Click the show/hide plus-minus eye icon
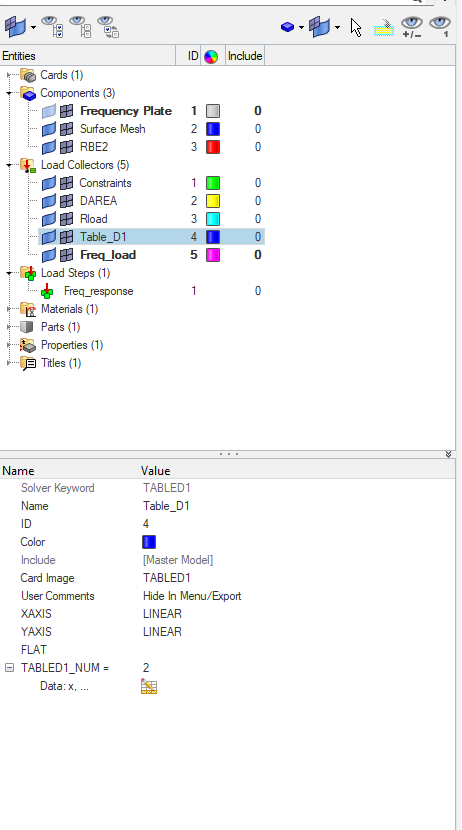The image size is (462, 830). coord(412,26)
